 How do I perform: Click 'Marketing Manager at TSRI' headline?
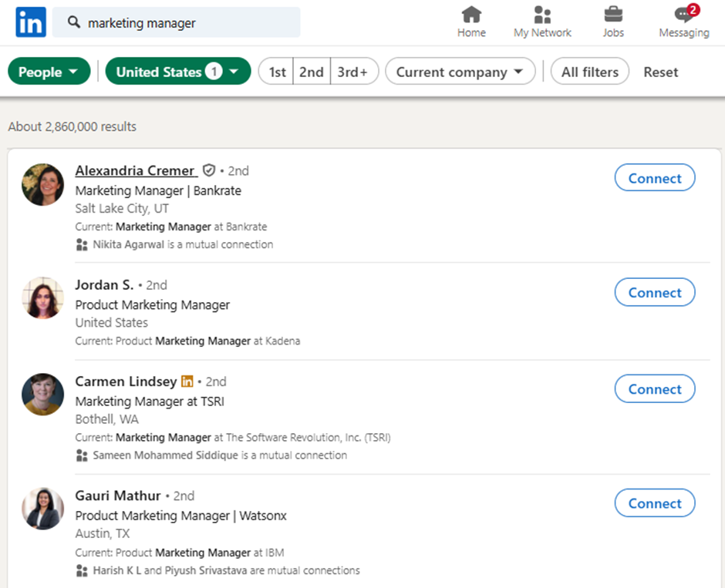(x=150, y=402)
